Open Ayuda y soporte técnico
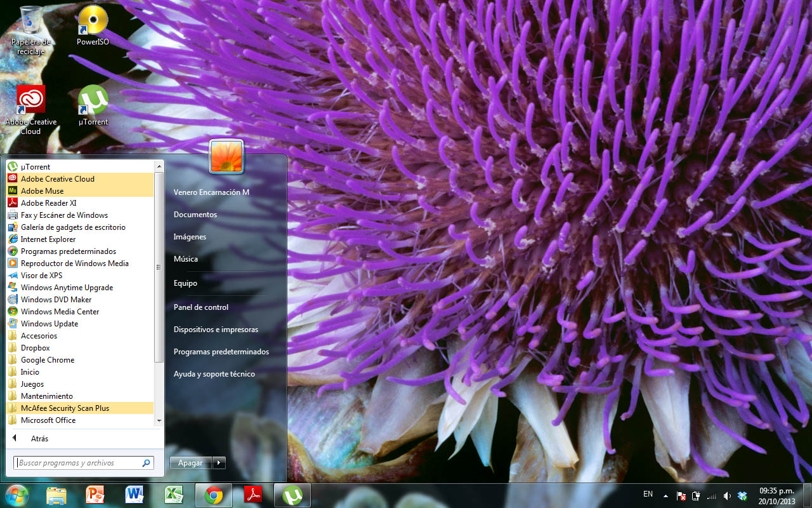The image size is (812, 508). click(214, 374)
